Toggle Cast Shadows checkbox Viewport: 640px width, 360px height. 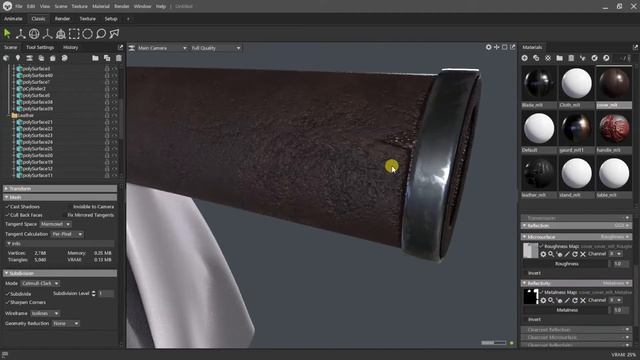click(7, 207)
